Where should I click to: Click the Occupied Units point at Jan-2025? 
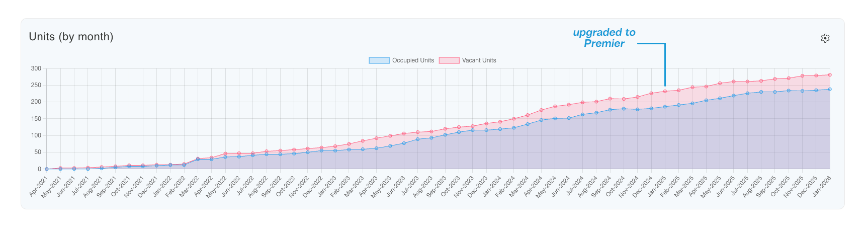pyautogui.click(x=665, y=107)
